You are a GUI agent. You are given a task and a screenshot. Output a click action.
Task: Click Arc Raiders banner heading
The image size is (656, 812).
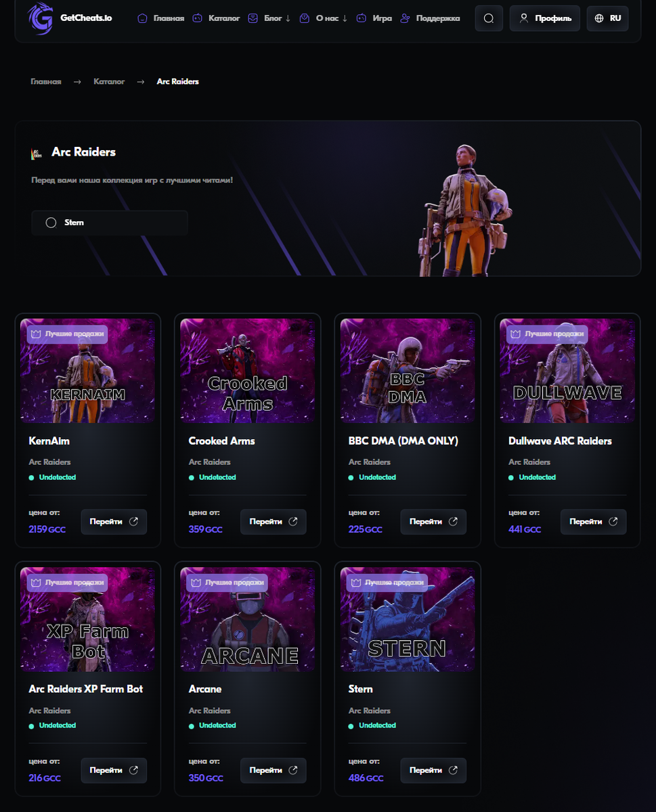(84, 152)
